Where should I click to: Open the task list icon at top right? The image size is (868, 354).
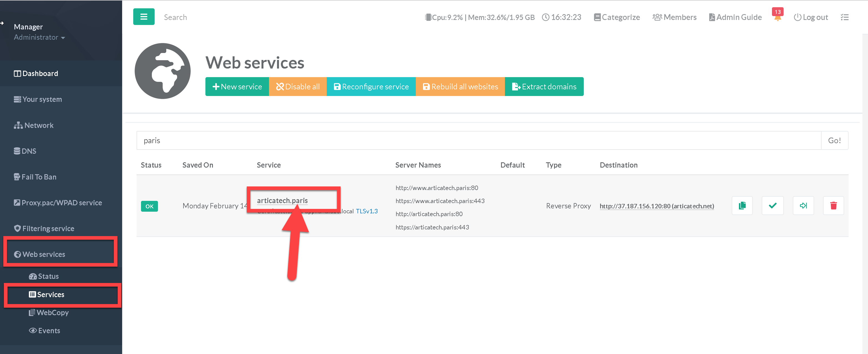[844, 17]
